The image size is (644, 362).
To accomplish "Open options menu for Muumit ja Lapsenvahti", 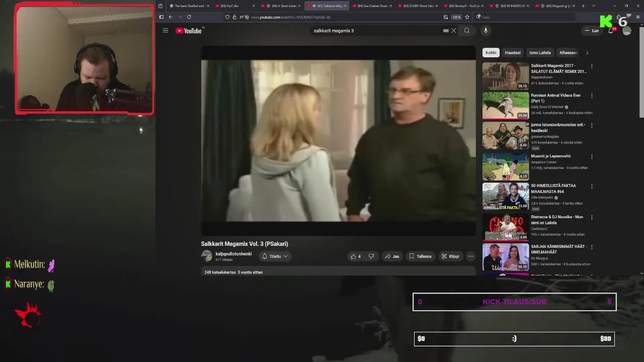I will (x=592, y=156).
